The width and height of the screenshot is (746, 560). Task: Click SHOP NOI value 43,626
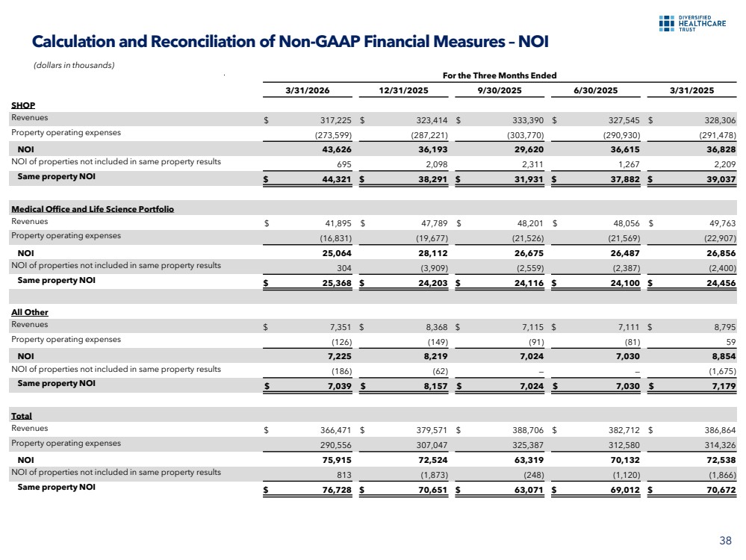[x=337, y=149]
